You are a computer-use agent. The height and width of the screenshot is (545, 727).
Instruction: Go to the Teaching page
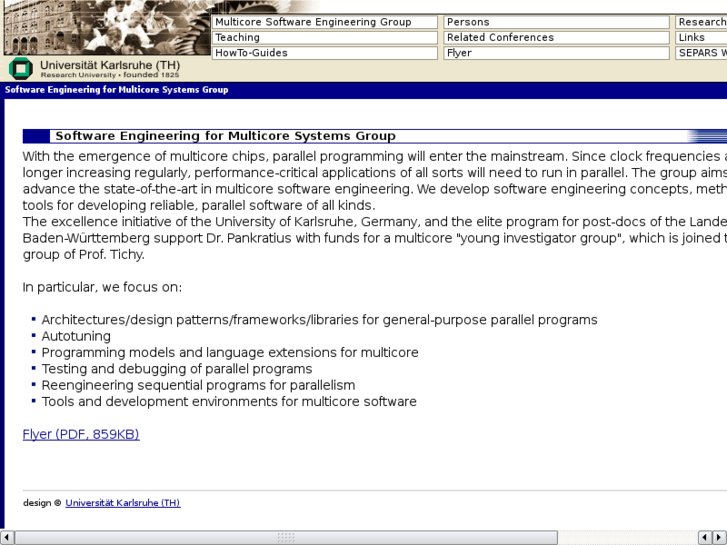click(325, 38)
